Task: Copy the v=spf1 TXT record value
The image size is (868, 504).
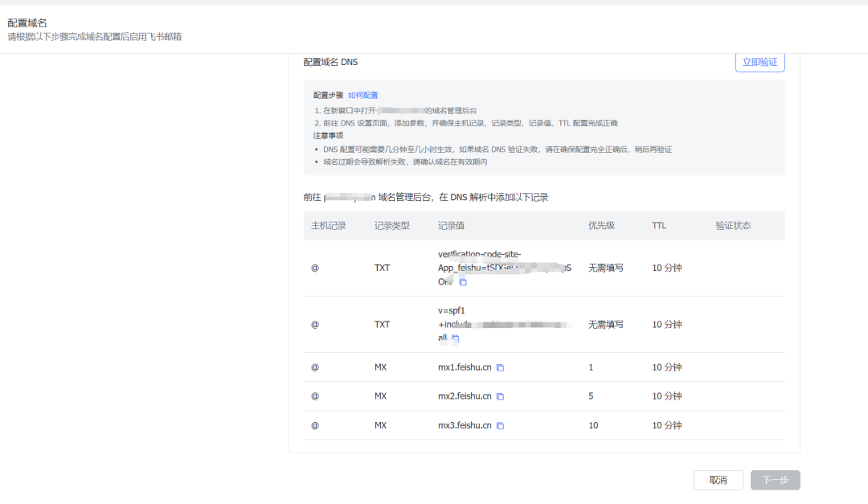Action: (x=455, y=338)
